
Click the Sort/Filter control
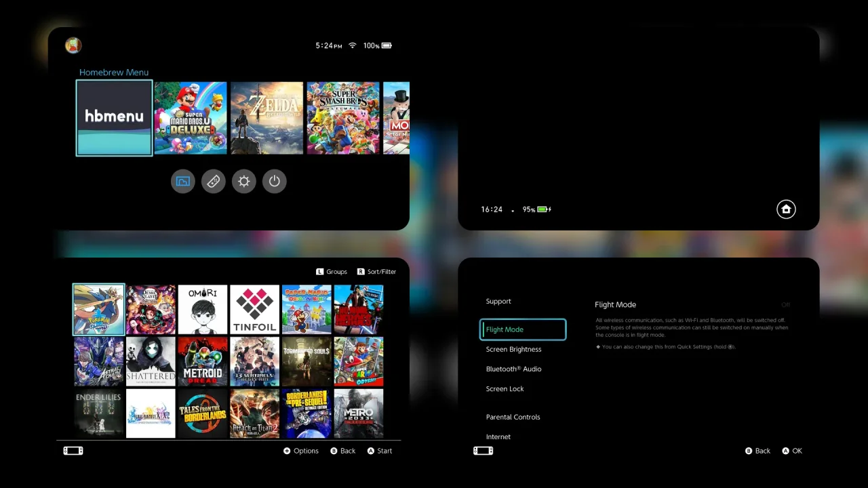pos(376,271)
